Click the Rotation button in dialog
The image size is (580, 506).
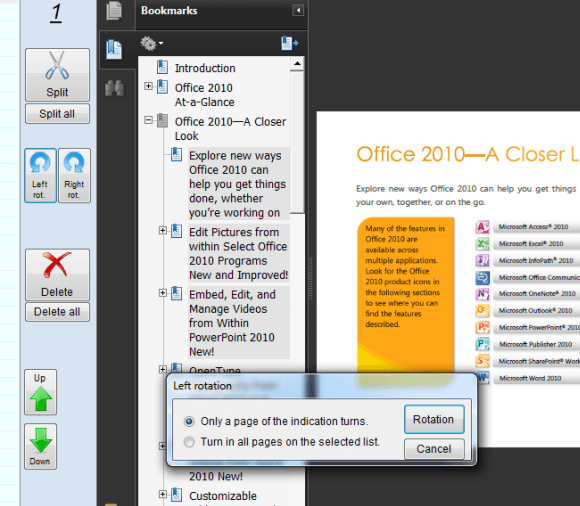coord(434,419)
